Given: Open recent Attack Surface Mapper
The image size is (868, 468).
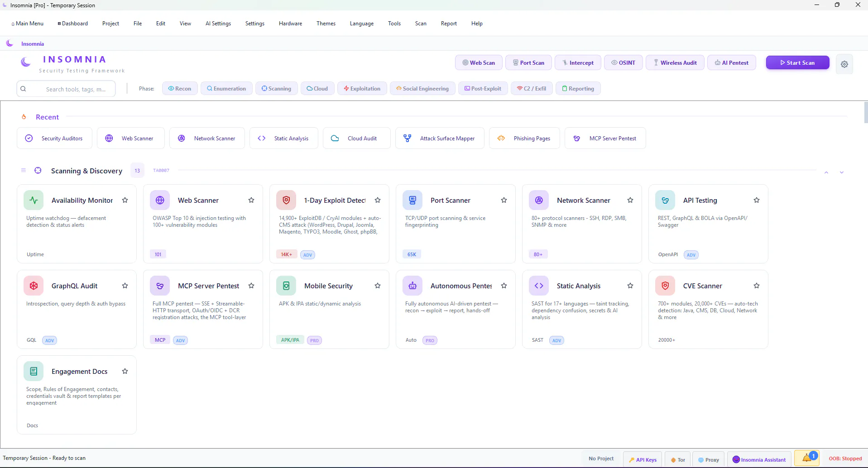Looking at the screenshot, I should 440,138.
